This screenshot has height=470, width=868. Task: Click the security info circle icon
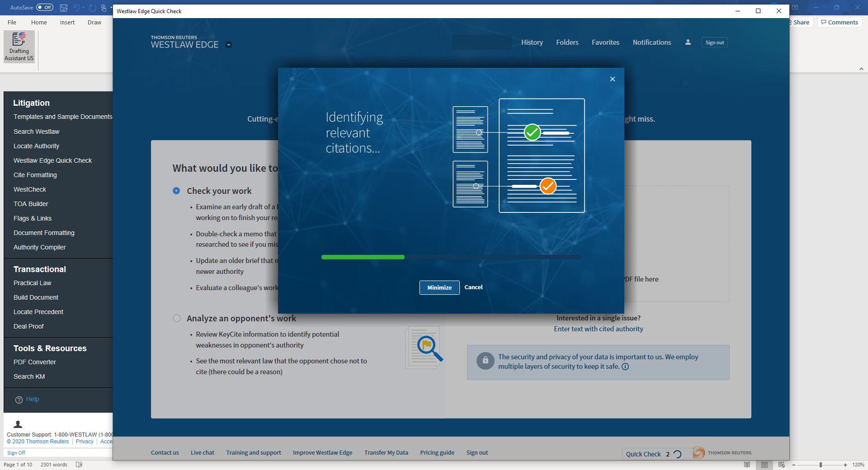point(625,367)
